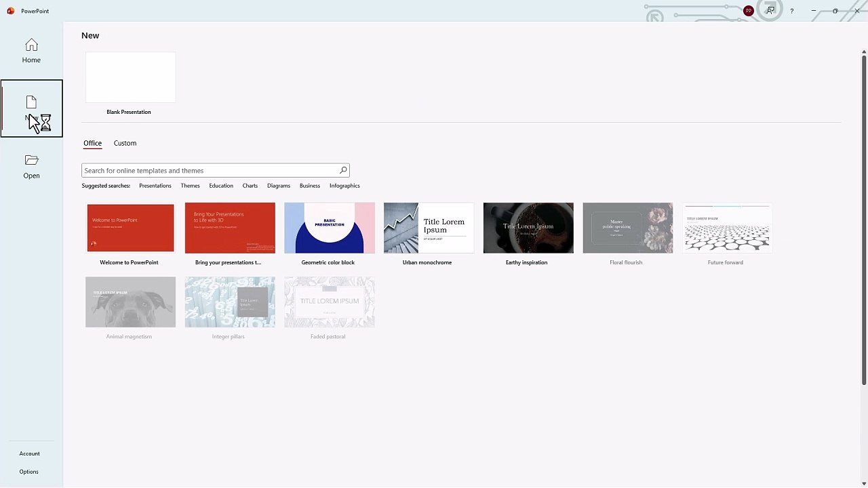
Task: Minimize the PowerPoint window
Action: 813,11
